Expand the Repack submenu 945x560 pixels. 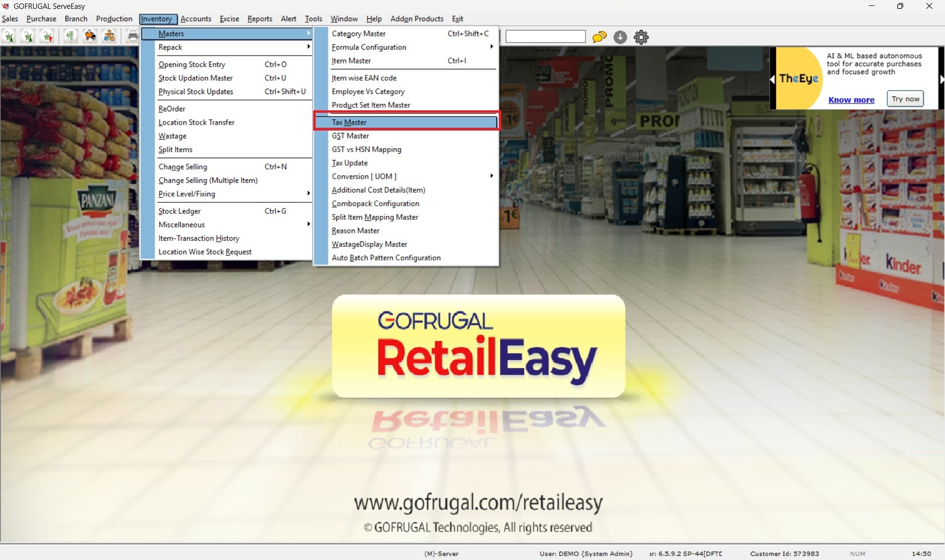[x=227, y=47]
